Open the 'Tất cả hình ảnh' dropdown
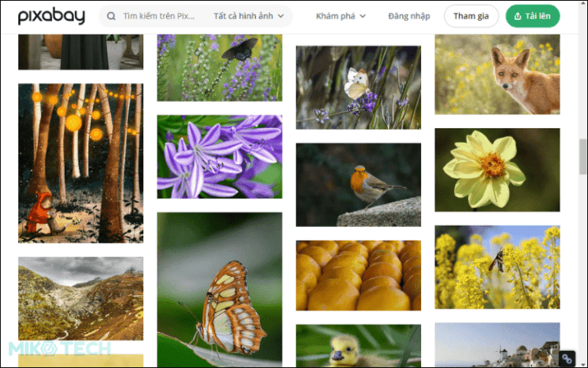The width and height of the screenshot is (588, 368). (249, 16)
